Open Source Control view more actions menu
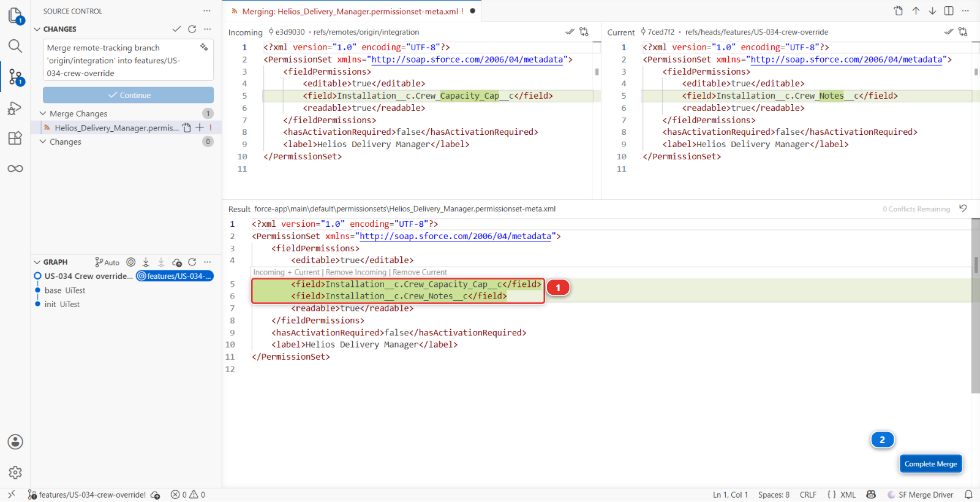The height and width of the screenshot is (502, 980). pos(207,11)
